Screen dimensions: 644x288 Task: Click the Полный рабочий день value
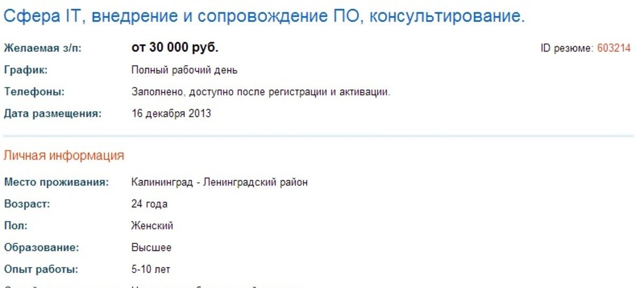tap(185, 70)
